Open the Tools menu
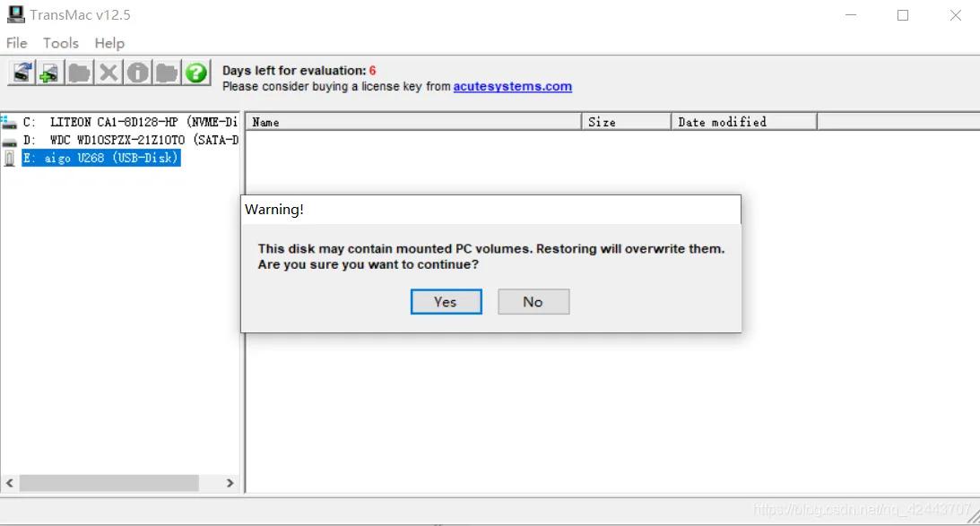This screenshot has width=980, height=526. click(61, 43)
